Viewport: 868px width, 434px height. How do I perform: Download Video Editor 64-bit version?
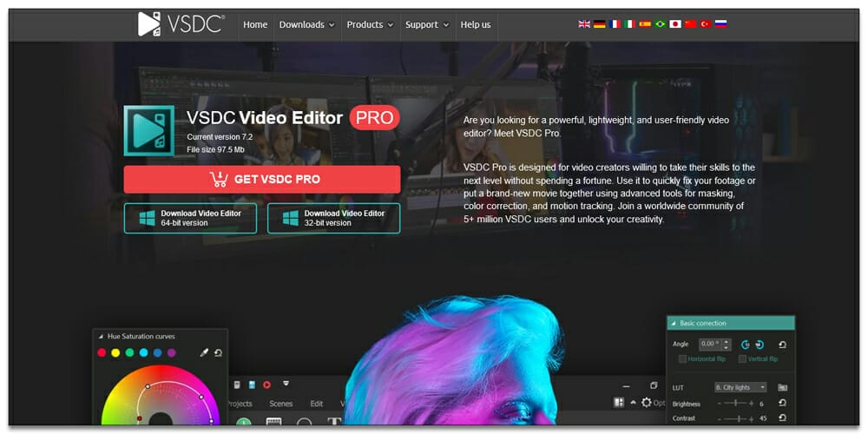pos(190,218)
